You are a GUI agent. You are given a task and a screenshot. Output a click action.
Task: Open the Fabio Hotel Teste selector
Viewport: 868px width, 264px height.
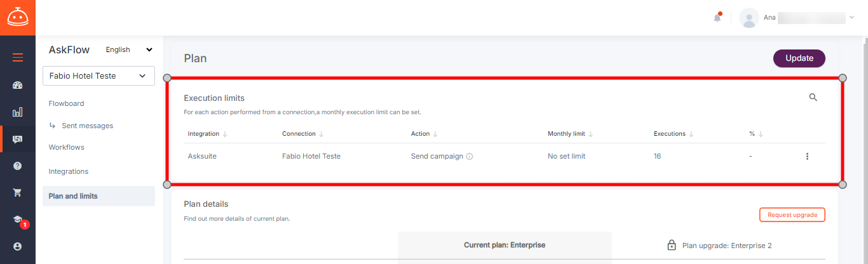pos(98,76)
